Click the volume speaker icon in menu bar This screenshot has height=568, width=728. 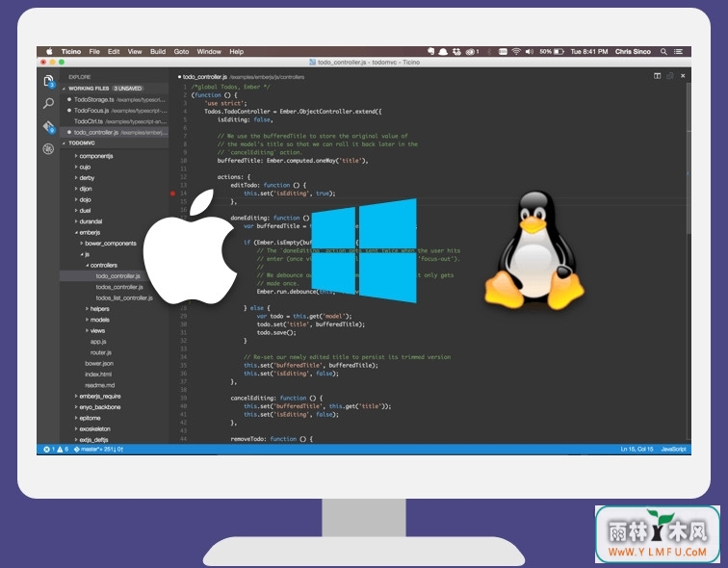(530, 52)
